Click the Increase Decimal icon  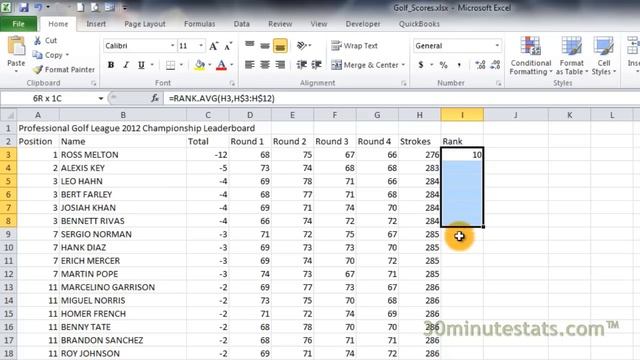pos(480,64)
